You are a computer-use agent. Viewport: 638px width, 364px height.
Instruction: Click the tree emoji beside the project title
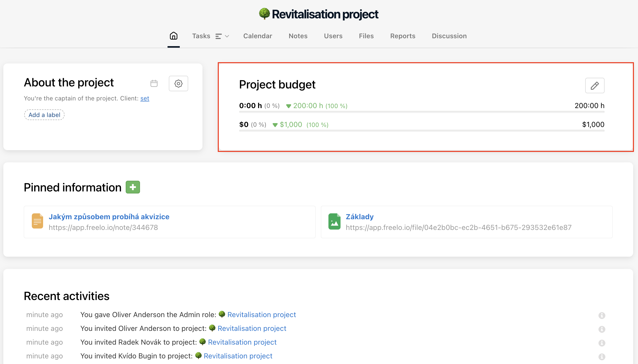pos(264,14)
